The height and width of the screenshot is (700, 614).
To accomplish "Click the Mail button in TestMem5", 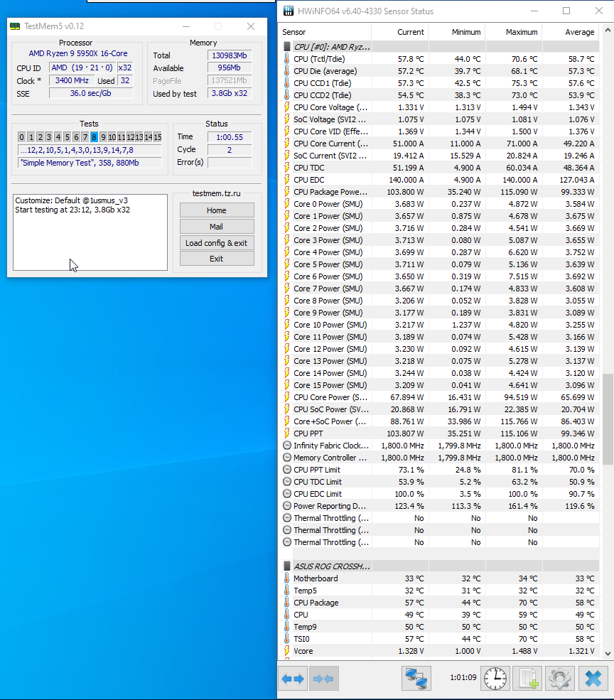I will coord(217,227).
